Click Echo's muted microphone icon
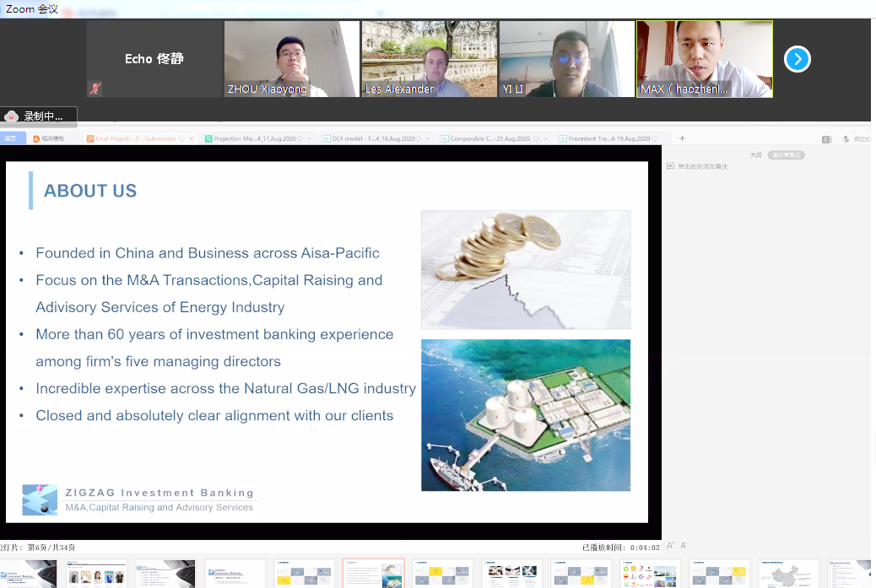Viewport: 876px width, 588px height. point(95,88)
